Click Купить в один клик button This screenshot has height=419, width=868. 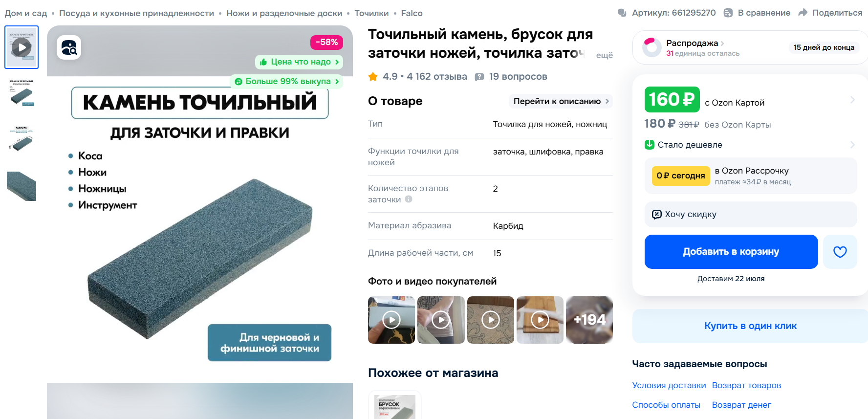click(x=750, y=326)
